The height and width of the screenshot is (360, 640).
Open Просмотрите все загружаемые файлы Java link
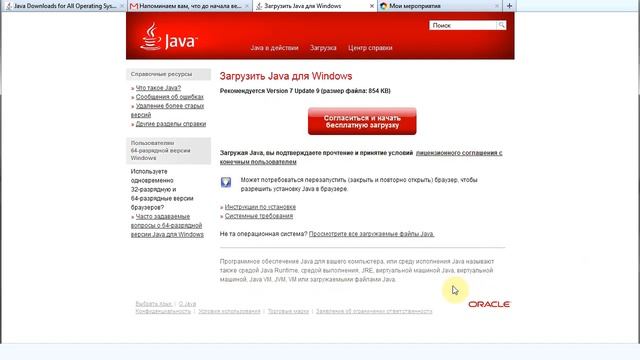[x=371, y=234]
